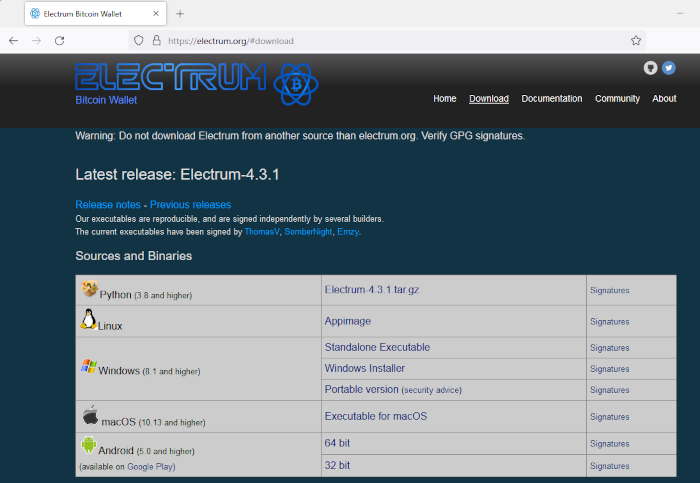Click the GitHub icon in header
Viewport: 700px width, 483px height.
[651, 68]
